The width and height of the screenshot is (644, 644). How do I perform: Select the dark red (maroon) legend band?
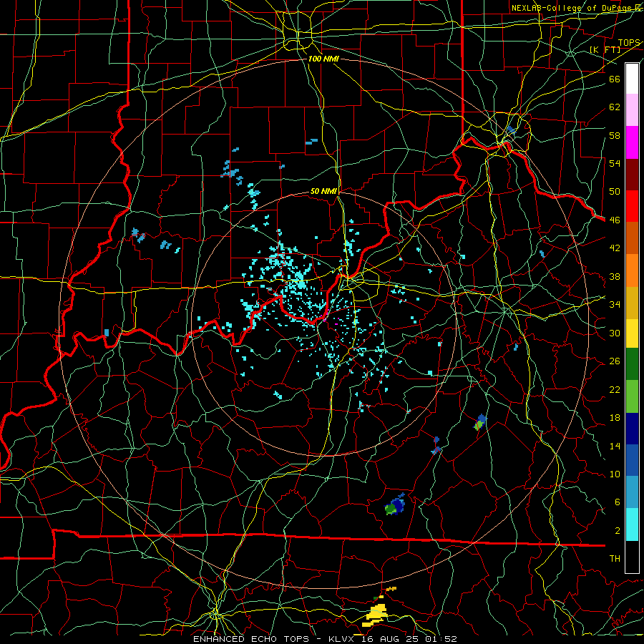[x=632, y=174]
